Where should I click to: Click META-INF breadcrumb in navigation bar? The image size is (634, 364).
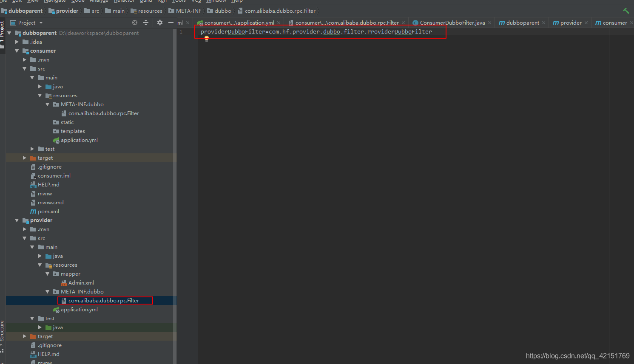click(185, 11)
